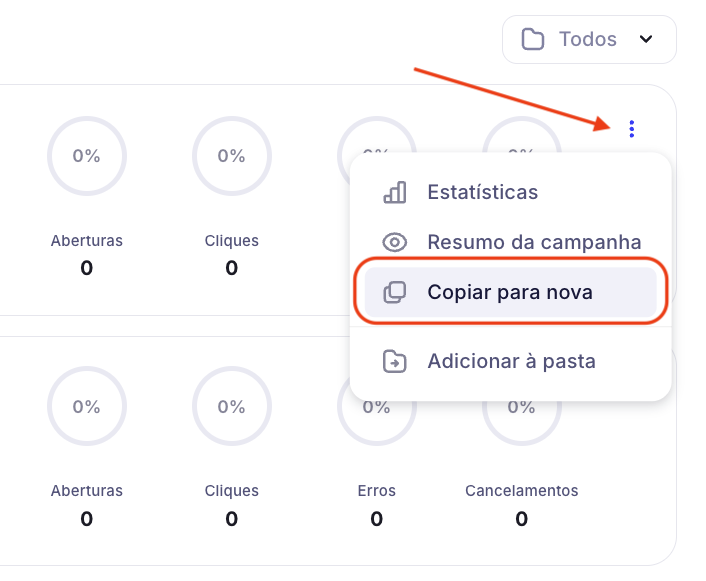Viewport: 706px width, 581px height.
Task: Choose Resumo da campanha menu entry
Action: tap(534, 242)
